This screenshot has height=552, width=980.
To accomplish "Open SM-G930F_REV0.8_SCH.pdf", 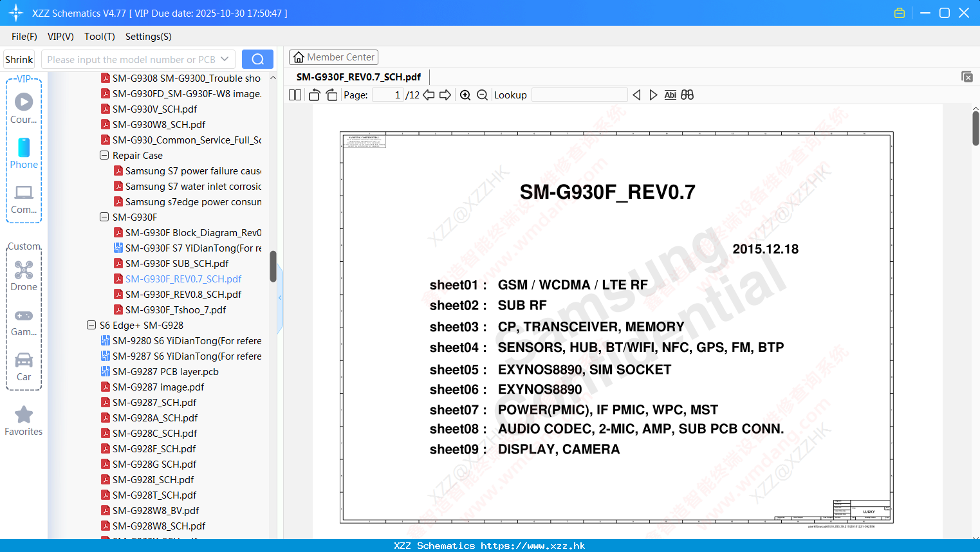I will pyautogui.click(x=178, y=294).
